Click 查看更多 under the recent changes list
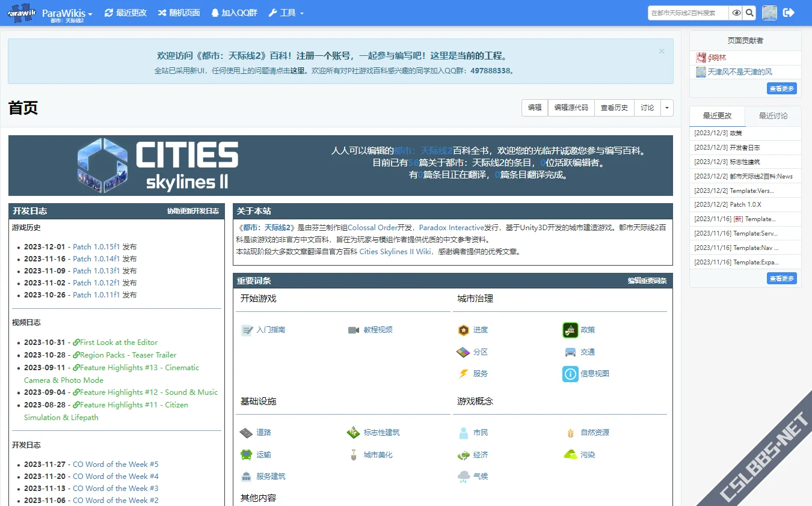Screen dimensions: 812x506 coord(782,278)
